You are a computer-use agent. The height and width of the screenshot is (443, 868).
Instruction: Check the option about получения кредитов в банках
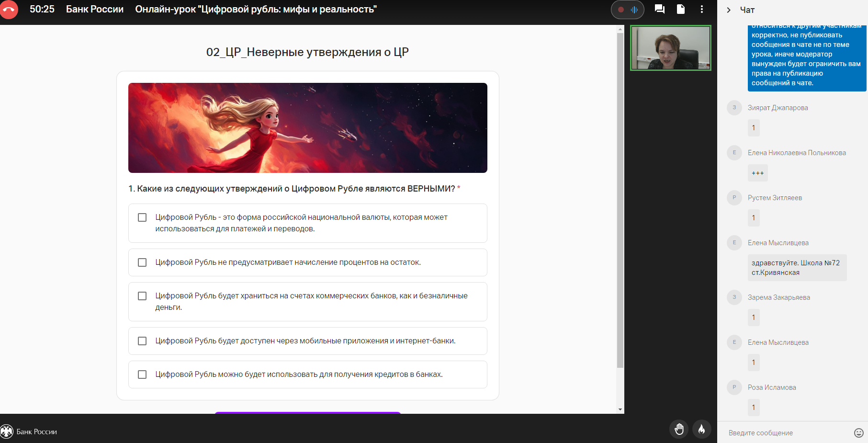coord(142,375)
